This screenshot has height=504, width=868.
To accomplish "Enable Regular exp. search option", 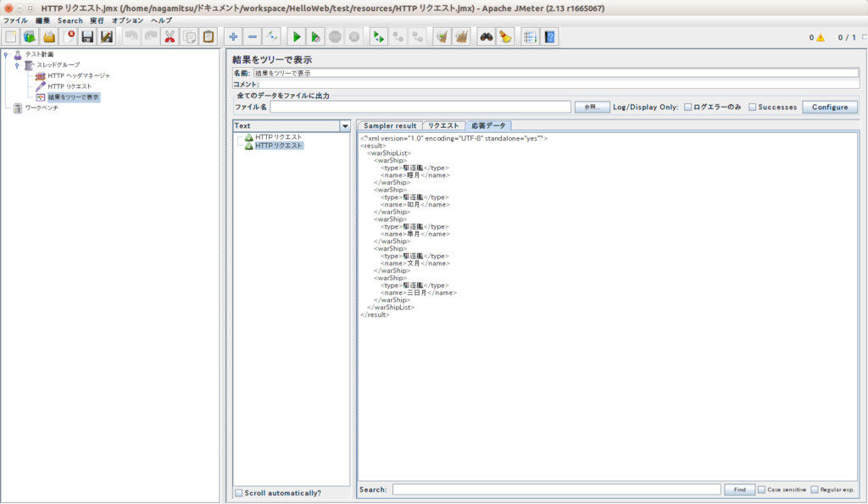I will point(815,490).
